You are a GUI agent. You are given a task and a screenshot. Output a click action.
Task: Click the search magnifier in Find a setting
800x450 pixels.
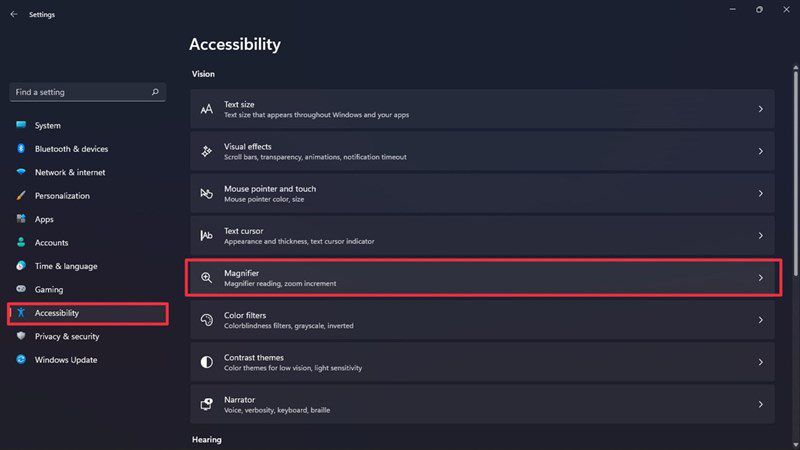155,92
